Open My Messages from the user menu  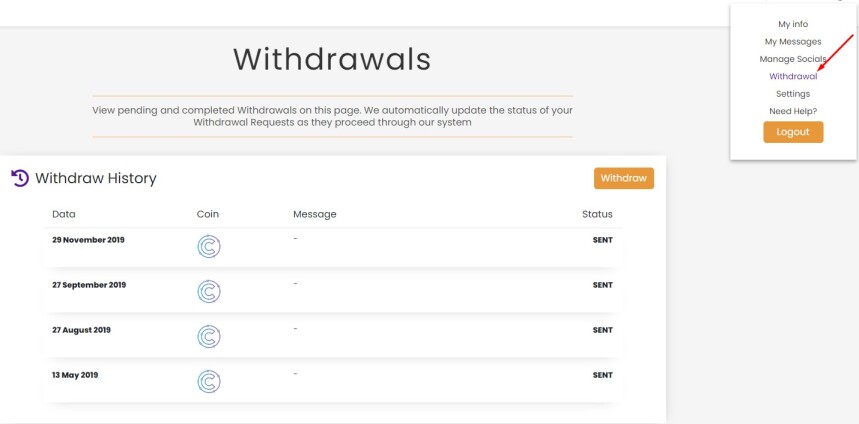coord(793,42)
